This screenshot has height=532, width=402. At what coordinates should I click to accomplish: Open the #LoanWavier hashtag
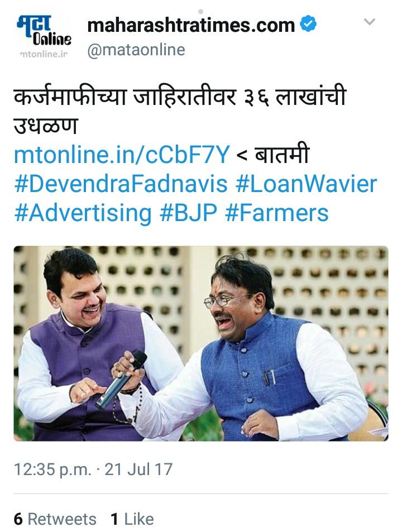pyautogui.click(x=306, y=184)
